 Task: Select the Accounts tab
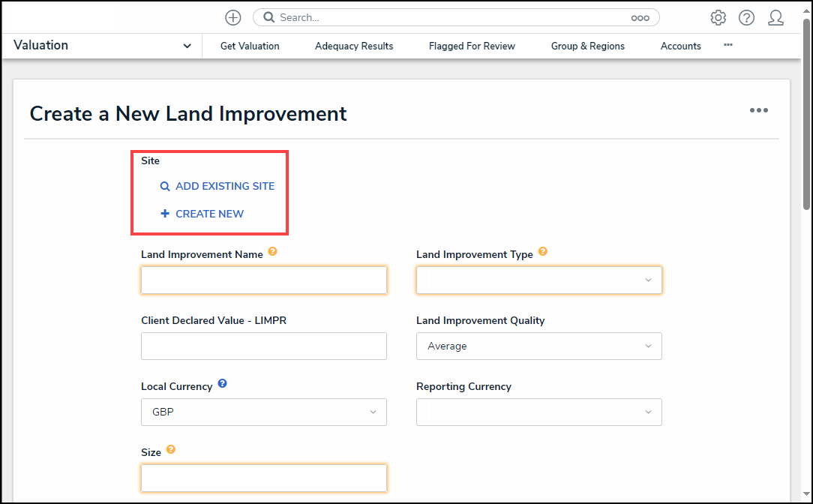680,46
